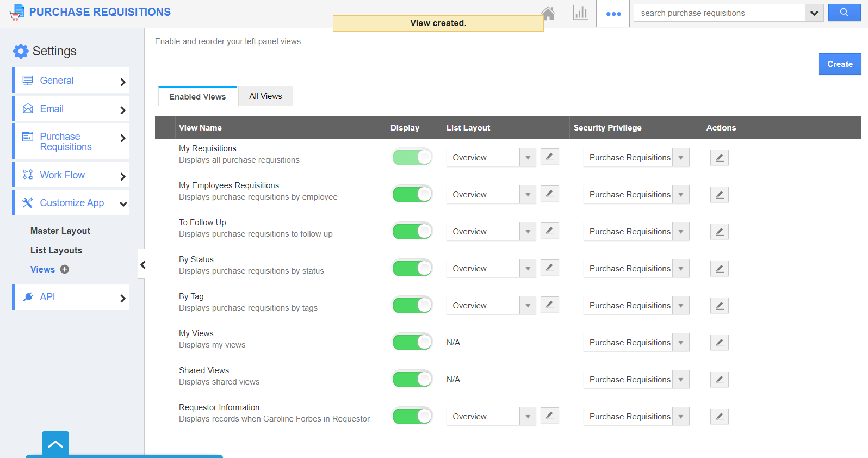Screen dimensions: 868x458
Task: Click the three-dot more options icon
Action: click(x=613, y=14)
